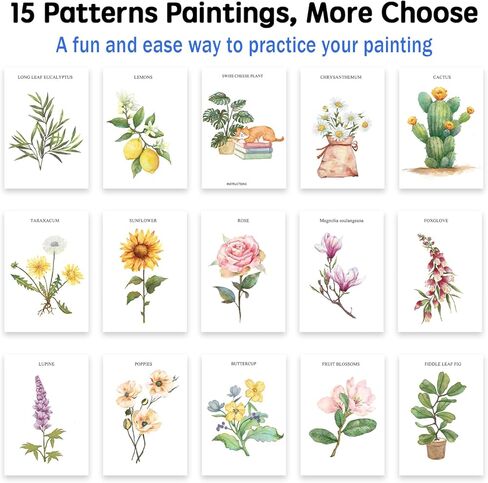Open the Fruit Blossoms card
Screen dimensions: 488x483
(x=342, y=415)
